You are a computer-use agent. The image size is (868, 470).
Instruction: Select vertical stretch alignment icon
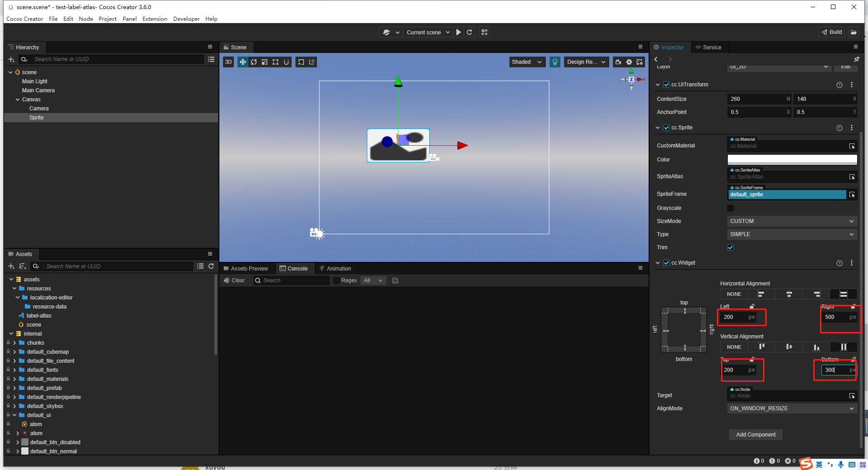(844, 347)
